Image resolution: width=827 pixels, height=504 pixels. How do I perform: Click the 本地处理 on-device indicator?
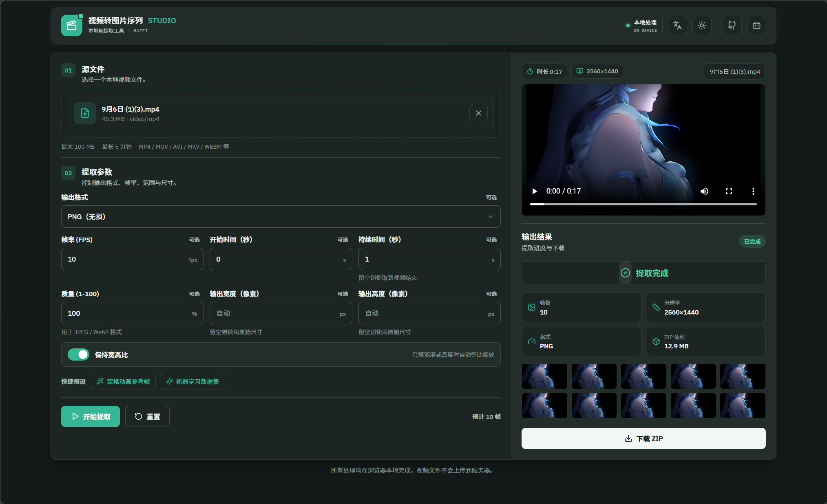point(641,26)
